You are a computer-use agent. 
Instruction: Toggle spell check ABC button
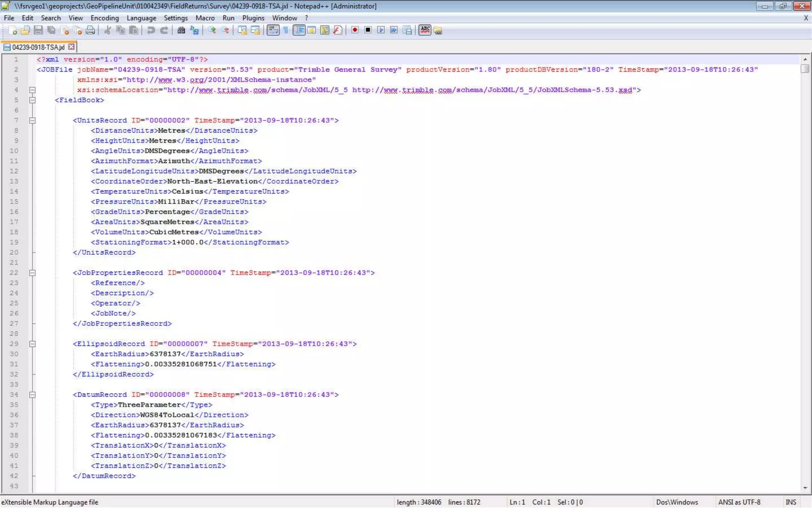(x=425, y=30)
